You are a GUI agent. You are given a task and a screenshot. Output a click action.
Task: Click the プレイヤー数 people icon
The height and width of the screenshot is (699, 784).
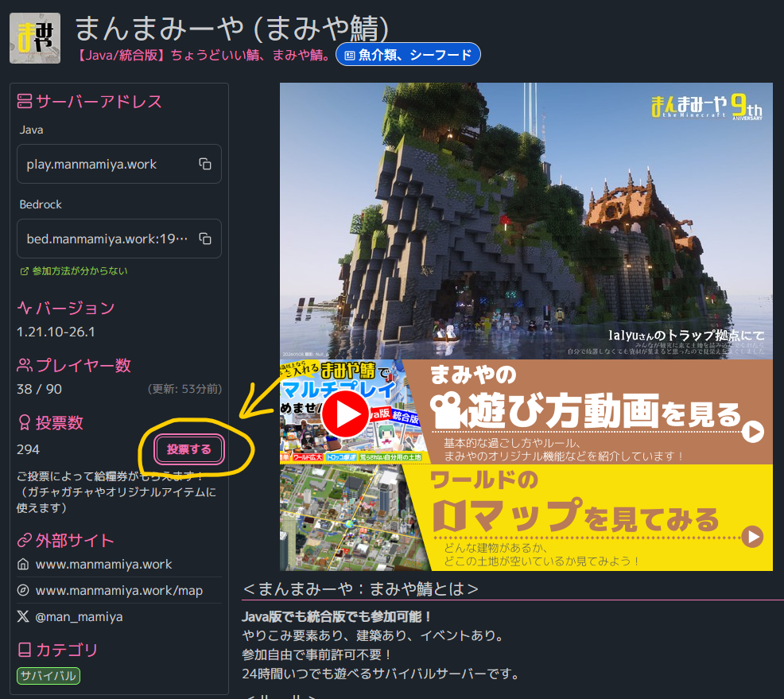pos(25,365)
